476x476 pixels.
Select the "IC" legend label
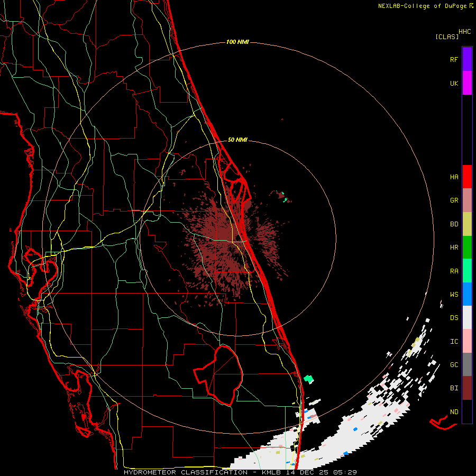[454, 342]
